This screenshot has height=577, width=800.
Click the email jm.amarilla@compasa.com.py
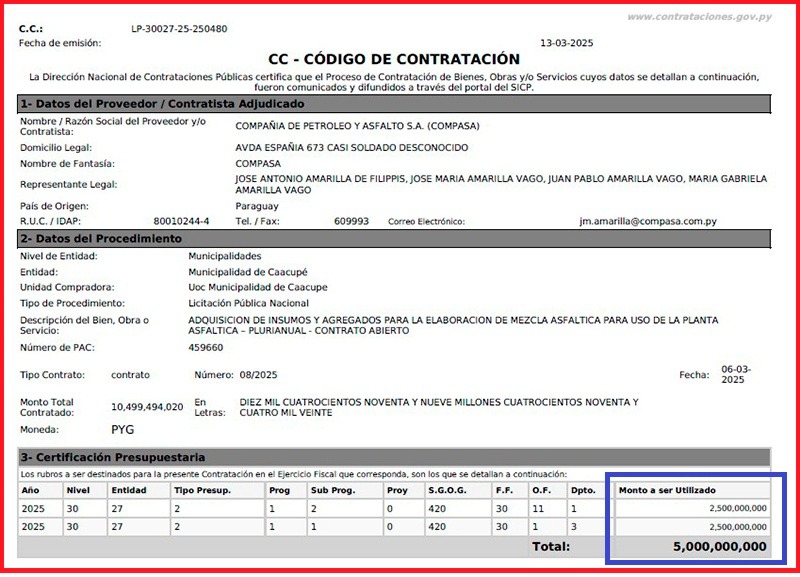648,221
